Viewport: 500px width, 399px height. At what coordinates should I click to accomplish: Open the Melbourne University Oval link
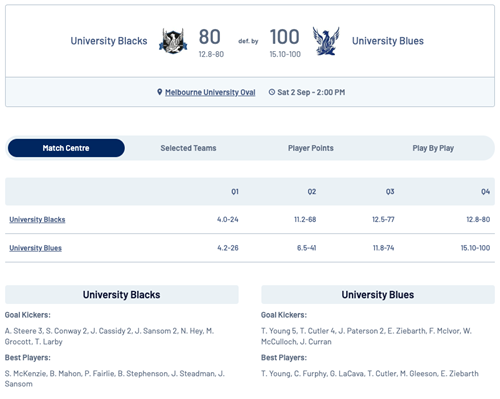click(210, 92)
